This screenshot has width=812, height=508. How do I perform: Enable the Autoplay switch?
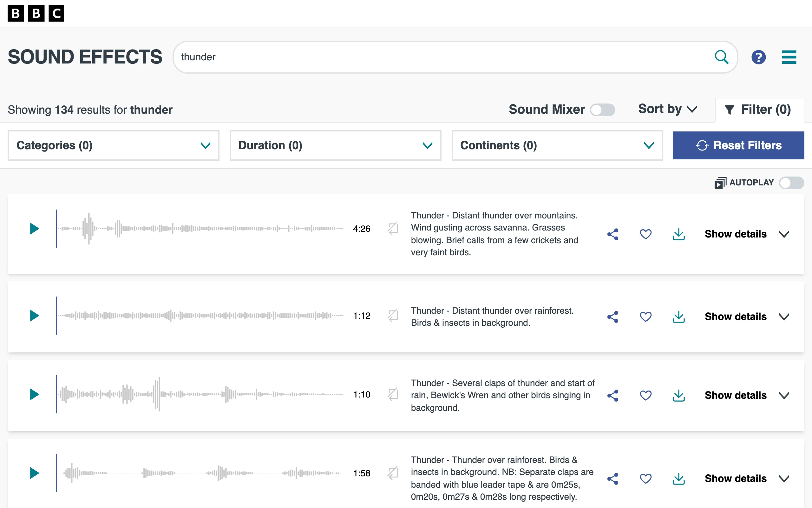pyautogui.click(x=791, y=183)
